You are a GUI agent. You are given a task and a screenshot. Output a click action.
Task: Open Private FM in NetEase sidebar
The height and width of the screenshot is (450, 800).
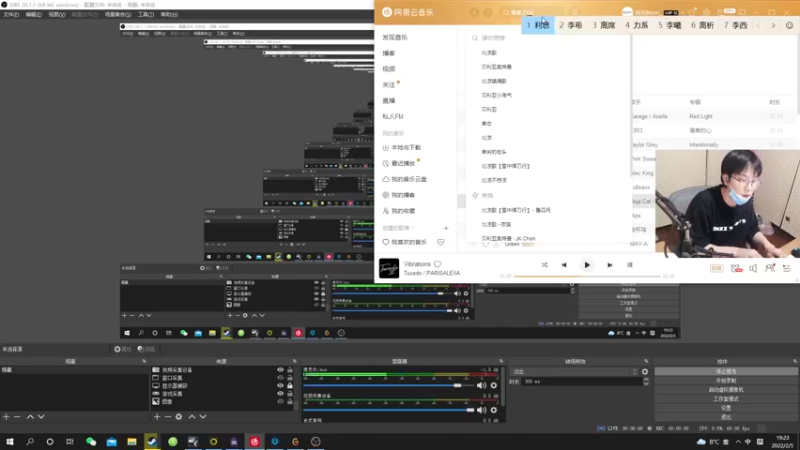tap(393, 116)
